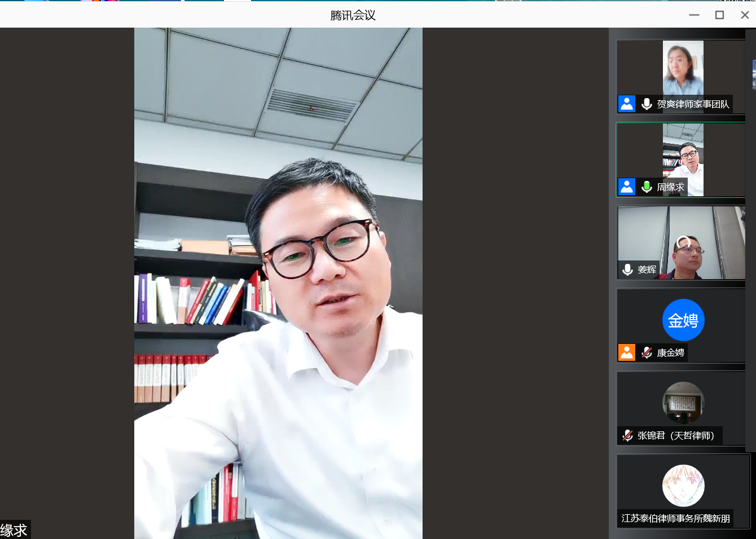Minimize the 腾讯会议 window

click(694, 15)
